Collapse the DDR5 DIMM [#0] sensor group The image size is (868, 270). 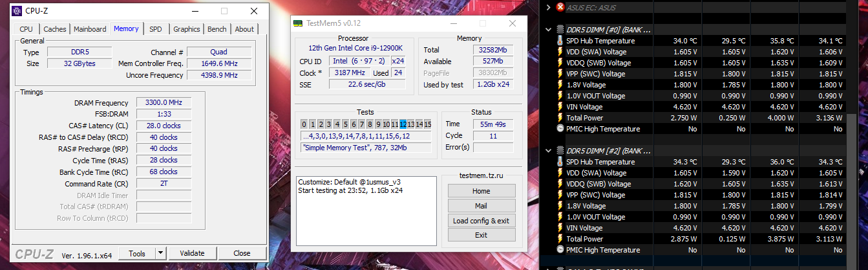tap(549, 29)
